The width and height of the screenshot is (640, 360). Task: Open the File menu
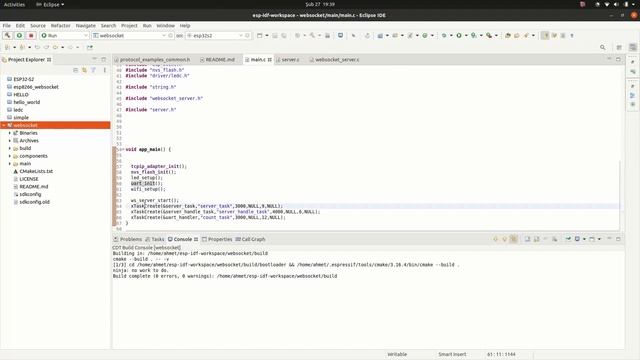pyautogui.click(x=7, y=25)
